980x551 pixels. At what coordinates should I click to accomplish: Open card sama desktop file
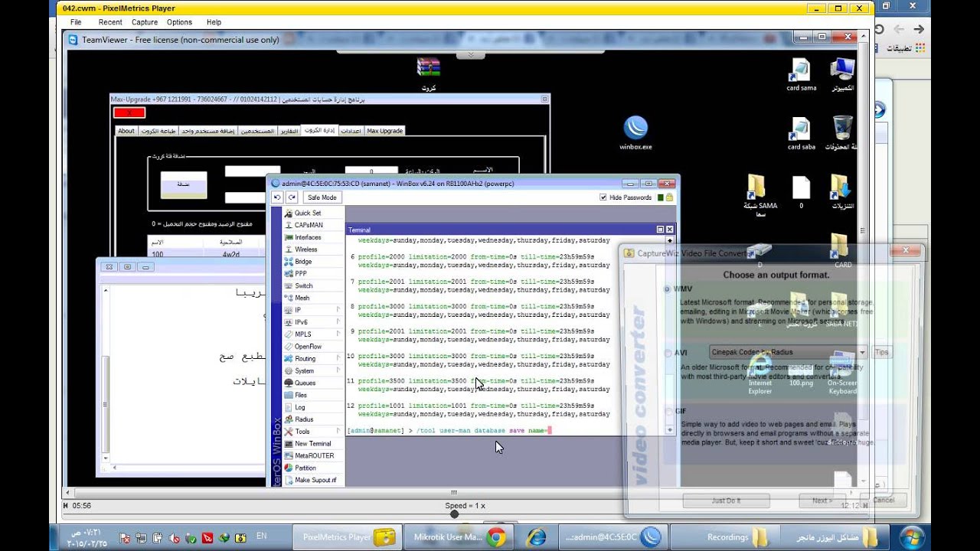[801, 75]
